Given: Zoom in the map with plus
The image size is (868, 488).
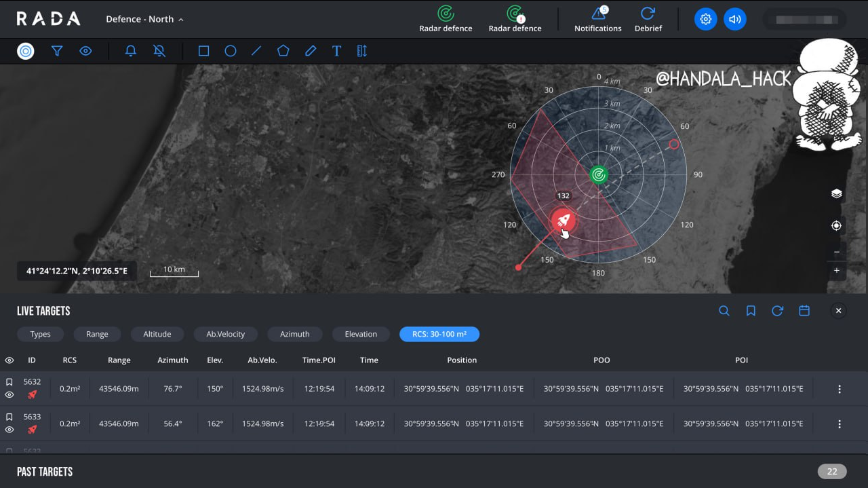Looking at the screenshot, I should [836, 271].
